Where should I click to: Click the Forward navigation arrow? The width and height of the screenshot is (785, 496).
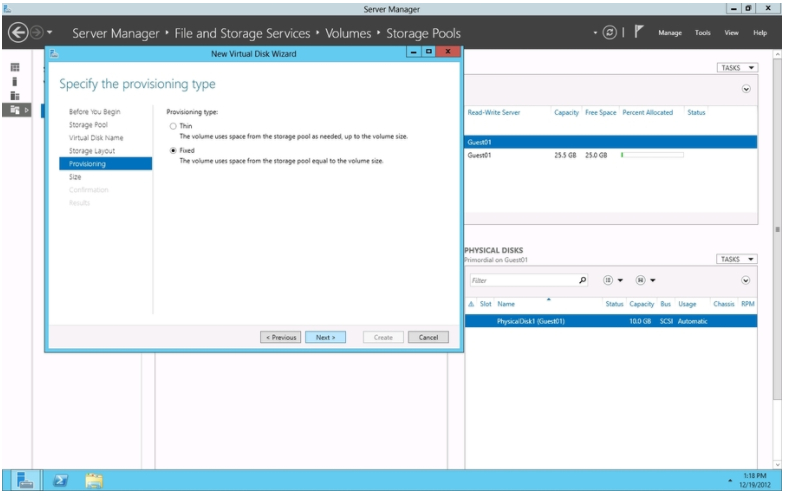(x=37, y=33)
